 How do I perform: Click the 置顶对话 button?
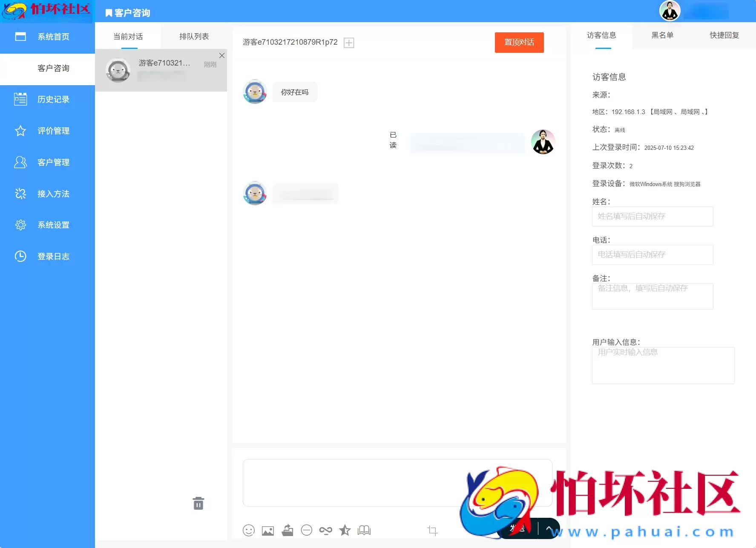click(x=519, y=42)
